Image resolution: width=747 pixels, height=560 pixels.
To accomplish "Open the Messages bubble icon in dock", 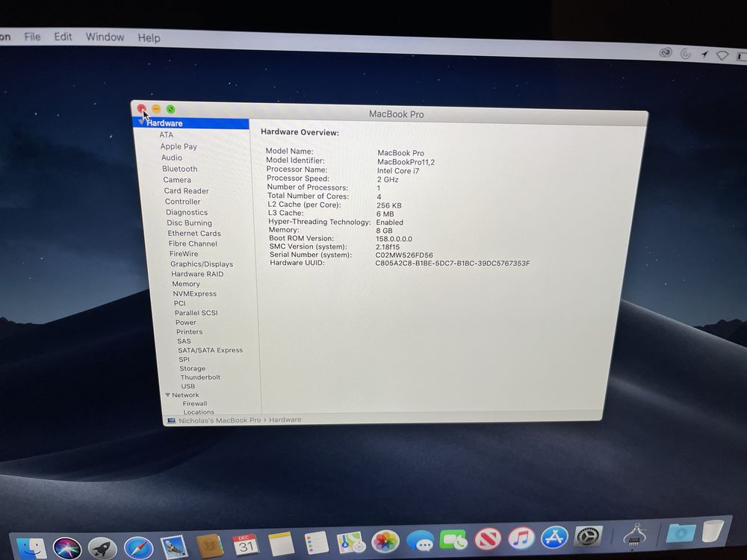I will tap(420, 541).
